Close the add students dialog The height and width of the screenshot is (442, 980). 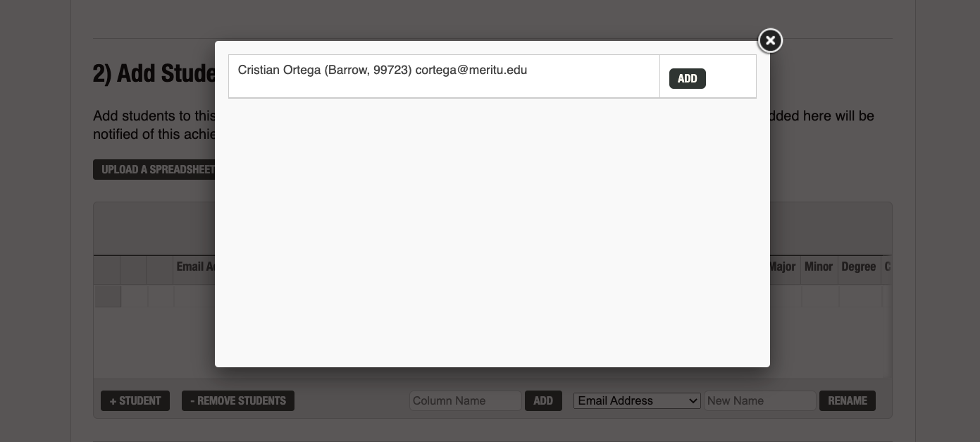[x=770, y=40]
